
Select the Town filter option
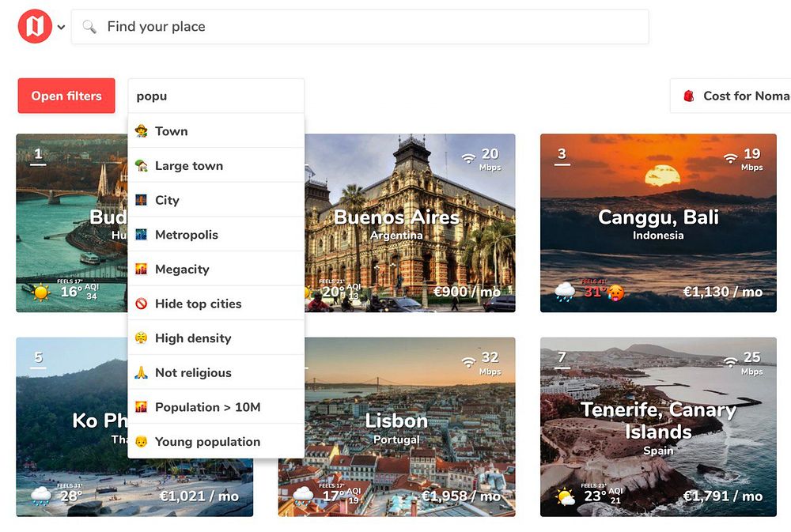216,131
